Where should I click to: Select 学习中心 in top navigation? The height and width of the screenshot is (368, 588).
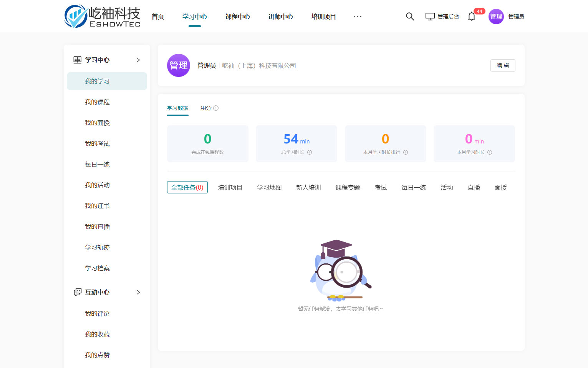[195, 17]
